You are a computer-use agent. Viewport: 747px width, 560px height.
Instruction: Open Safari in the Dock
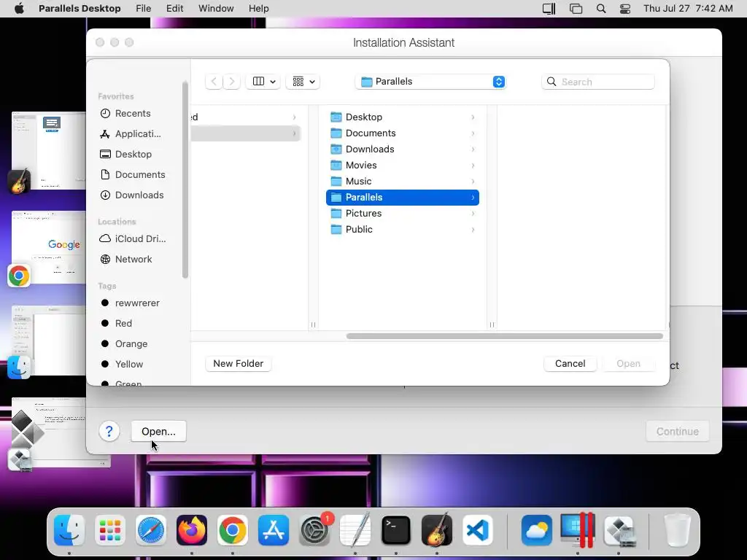(x=151, y=530)
